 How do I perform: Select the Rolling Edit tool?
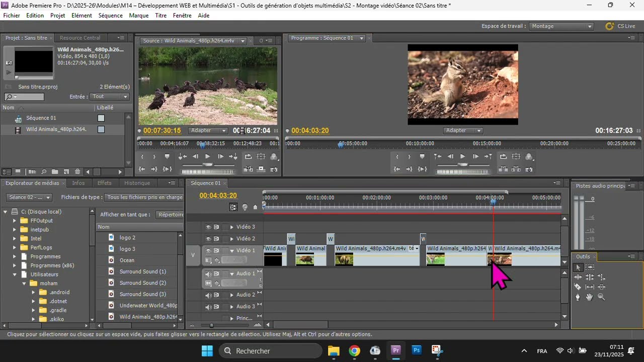point(590,277)
